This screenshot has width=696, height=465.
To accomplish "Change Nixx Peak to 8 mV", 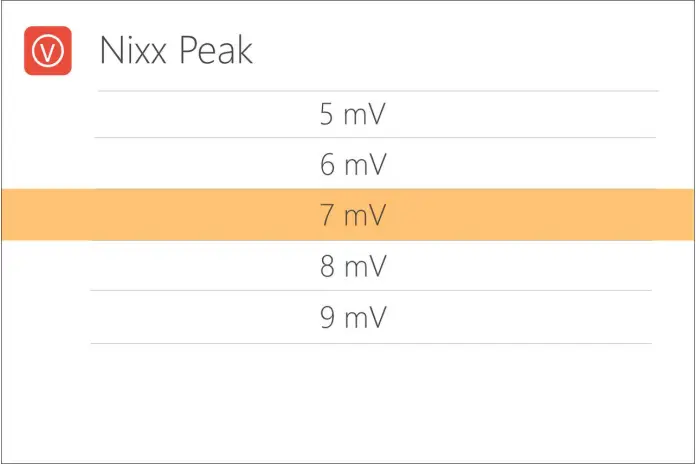I will click(x=352, y=267).
